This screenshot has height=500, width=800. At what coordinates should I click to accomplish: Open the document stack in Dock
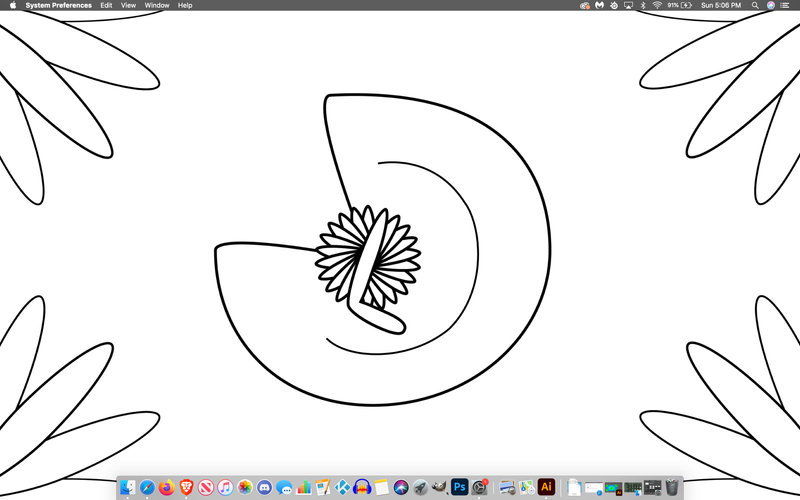tap(574, 487)
